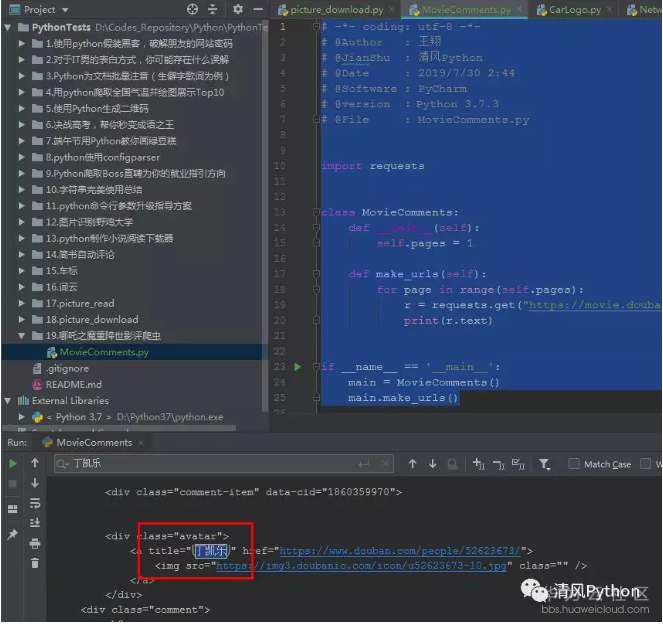
Task: Click the locate/scroll-from-source target icon
Action: [x=192, y=9]
